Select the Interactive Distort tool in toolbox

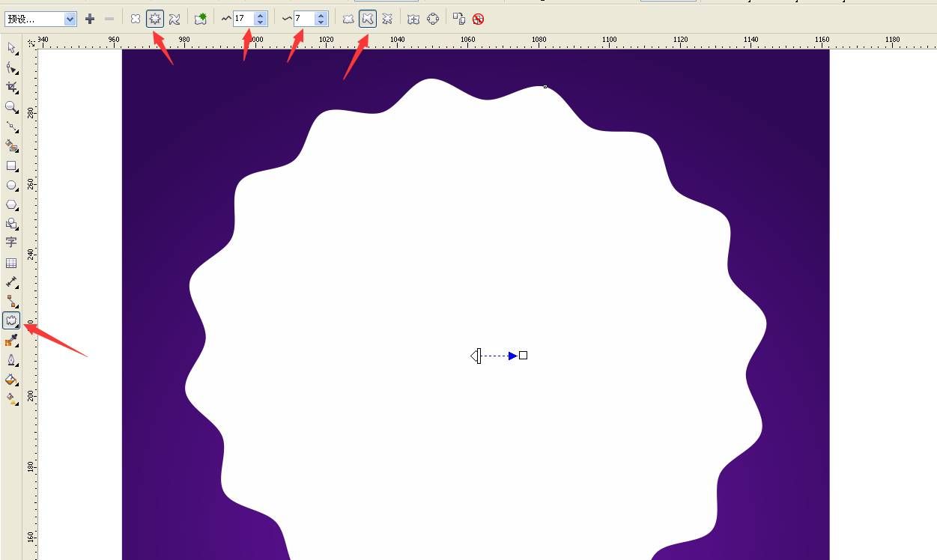click(x=11, y=321)
